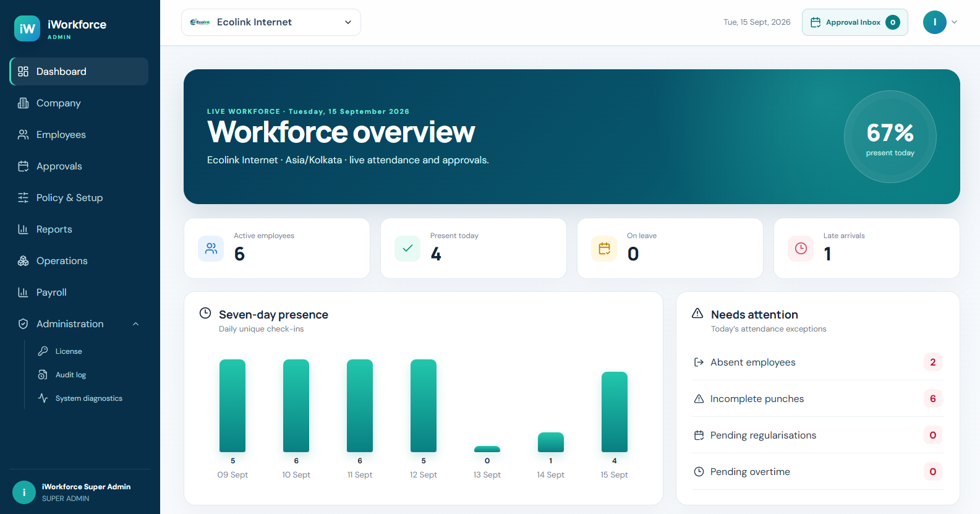980x514 pixels.
Task: Open the Reports section
Action: [79, 229]
